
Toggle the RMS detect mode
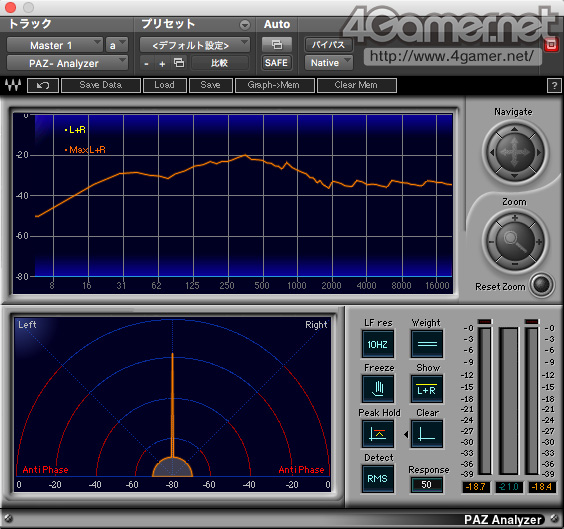(x=378, y=479)
